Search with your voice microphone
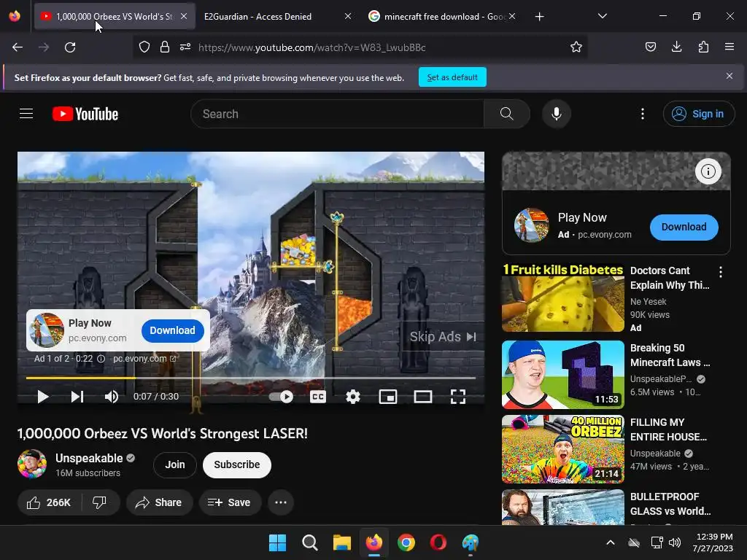Viewport: 747px width, 560px height. 556,114
